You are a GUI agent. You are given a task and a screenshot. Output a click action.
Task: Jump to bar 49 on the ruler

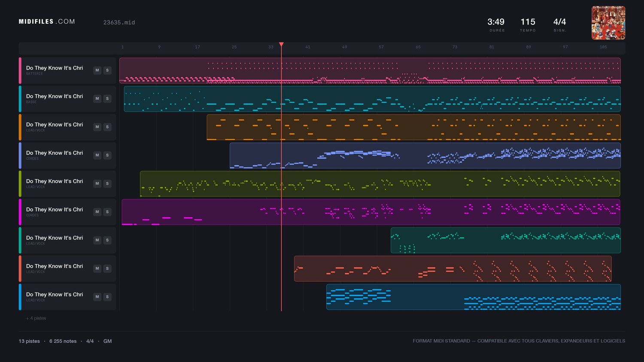[x=344, y=47]
